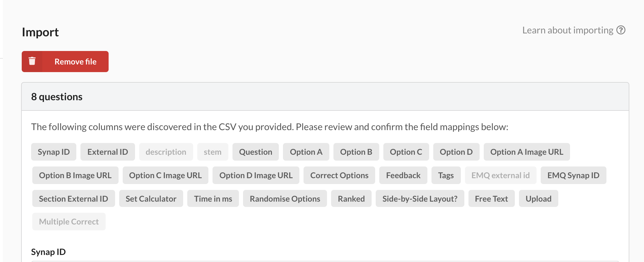This screenshot has width=644, height=262.
Task: Open the Learn about importing link
Action: click(x=568, y=30)
